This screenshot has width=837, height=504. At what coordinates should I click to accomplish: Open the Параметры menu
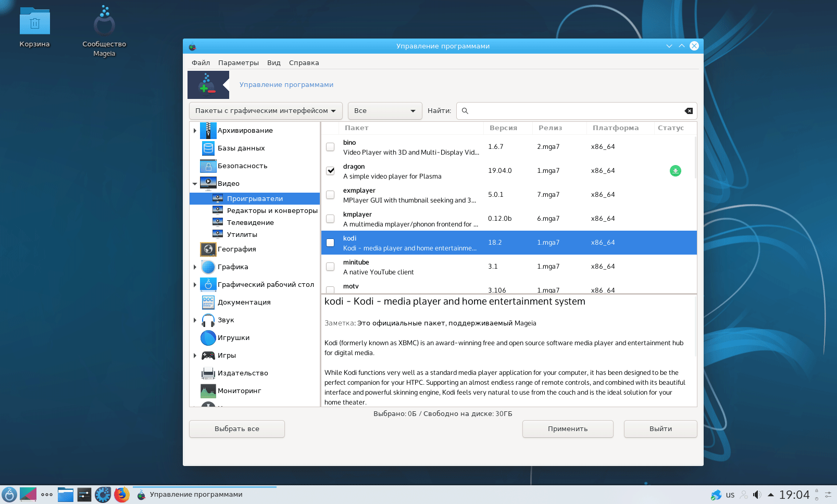click(238, 63)
